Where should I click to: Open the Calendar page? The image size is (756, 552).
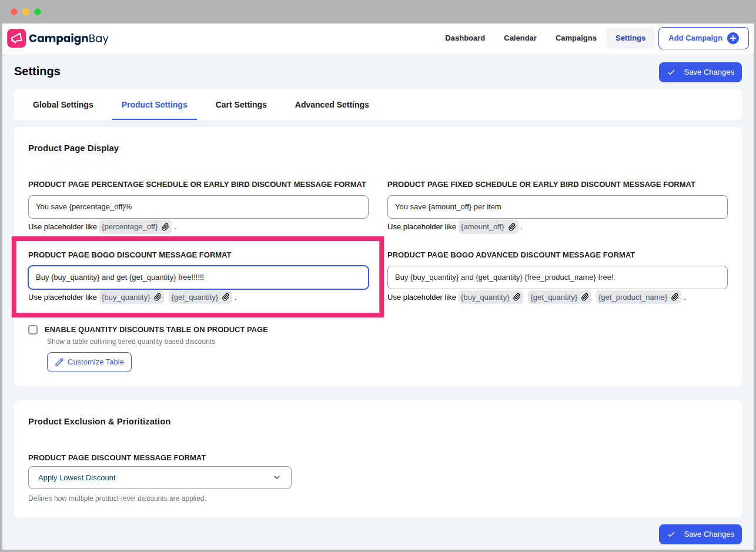click(x=520, y=38)
